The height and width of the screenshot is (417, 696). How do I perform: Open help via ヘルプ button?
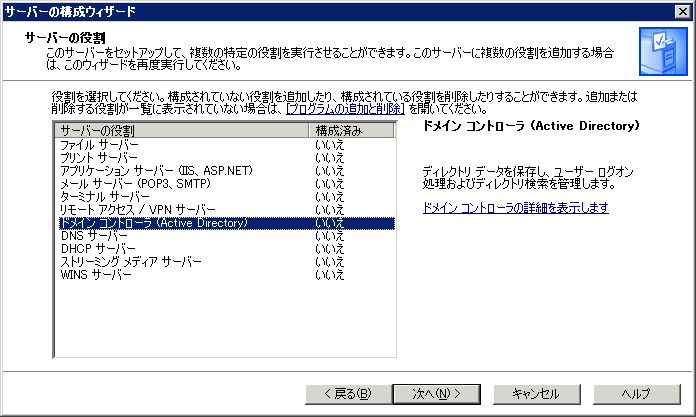coord(637,394)
